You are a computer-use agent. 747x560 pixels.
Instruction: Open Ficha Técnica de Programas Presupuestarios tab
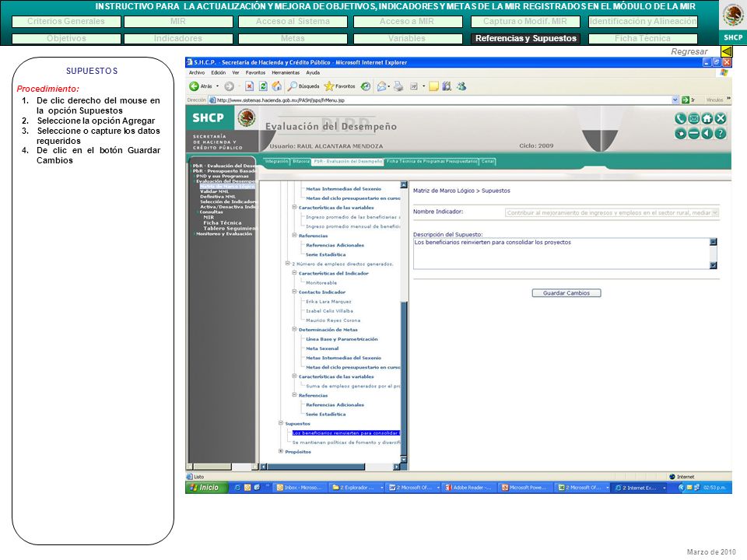pos(432,162)
